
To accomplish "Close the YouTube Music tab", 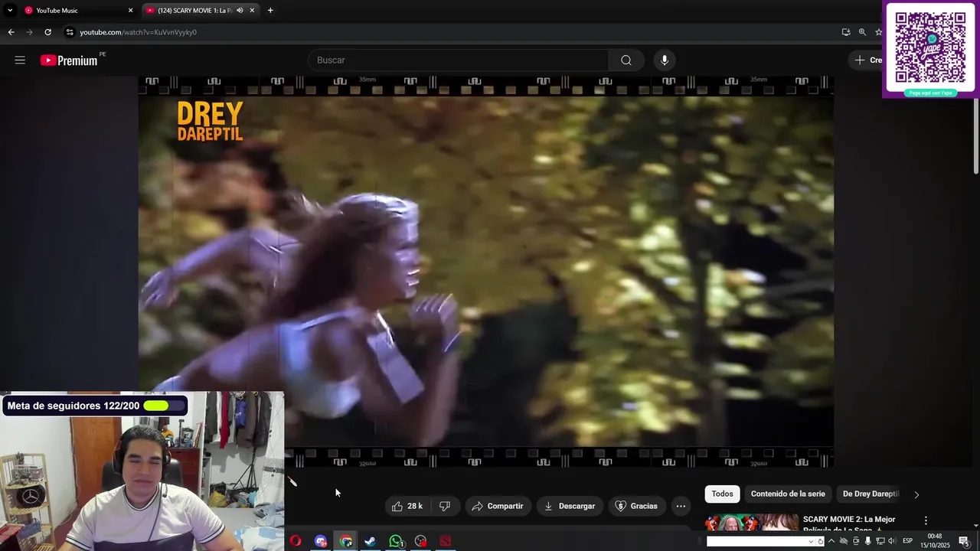I will point(130,11).
